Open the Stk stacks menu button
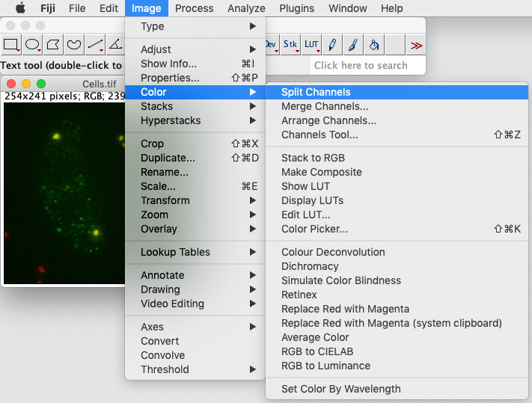Viewport: 532px width, 403px height. click(x=290, y=45)
